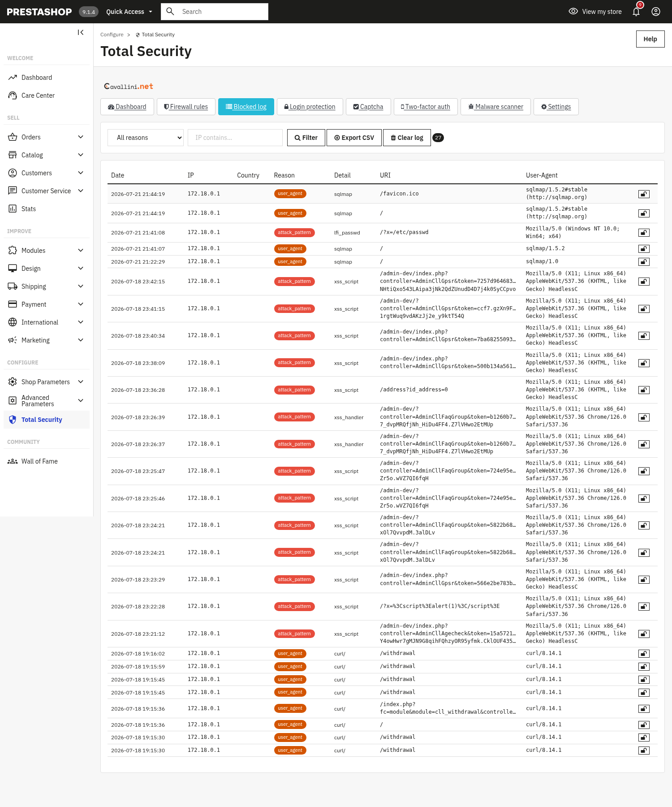Unblock IP for /favicon.ico sqlmap row

pos(644,194)
